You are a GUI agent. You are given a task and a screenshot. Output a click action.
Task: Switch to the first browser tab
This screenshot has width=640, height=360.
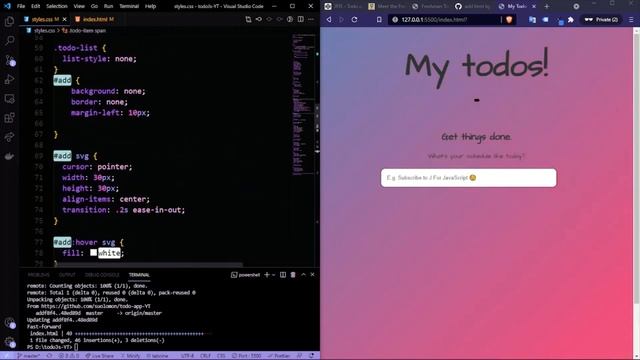click(343, 7)
